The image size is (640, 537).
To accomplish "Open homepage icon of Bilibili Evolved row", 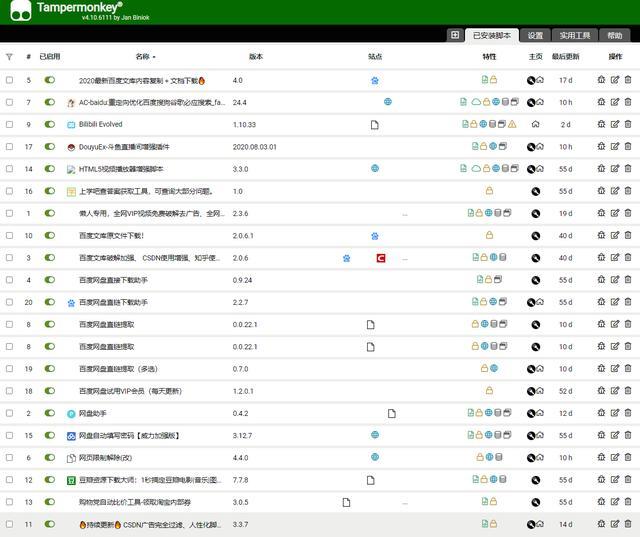I will tap(536, 124).
